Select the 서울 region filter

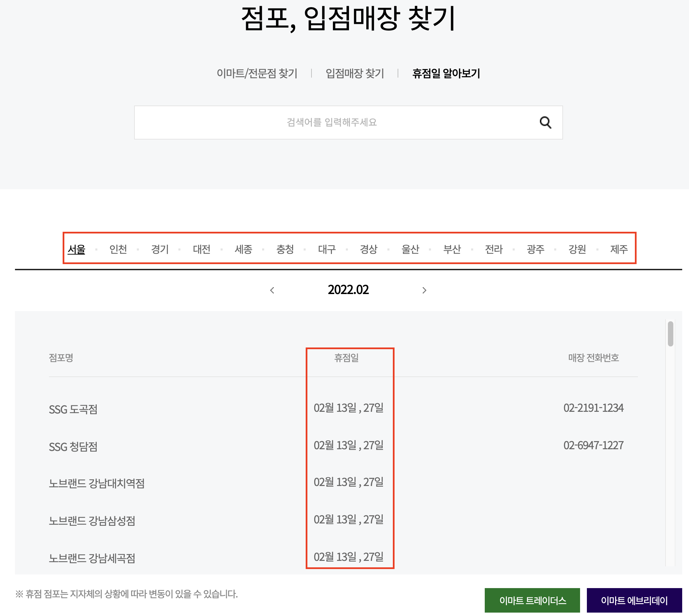point(76,249)
